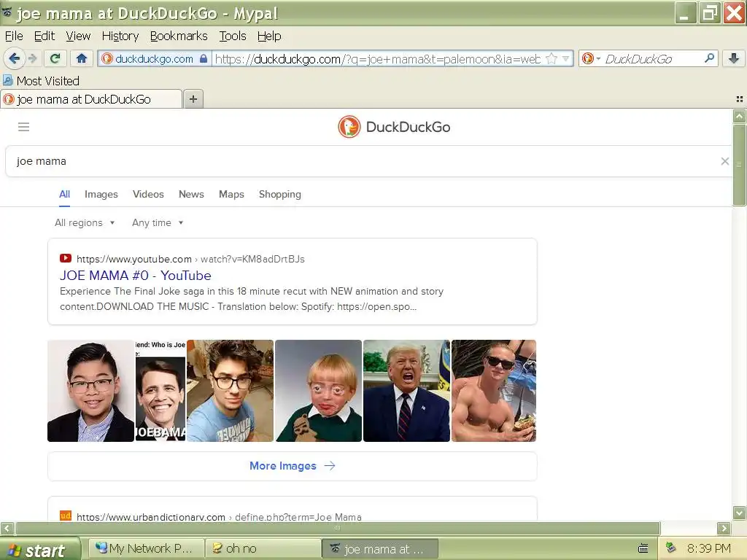The width and height of the screenshot is (747, 560).
Task: Open the thumbnail of boy with glasses in suit
Action: click(90, 391)
